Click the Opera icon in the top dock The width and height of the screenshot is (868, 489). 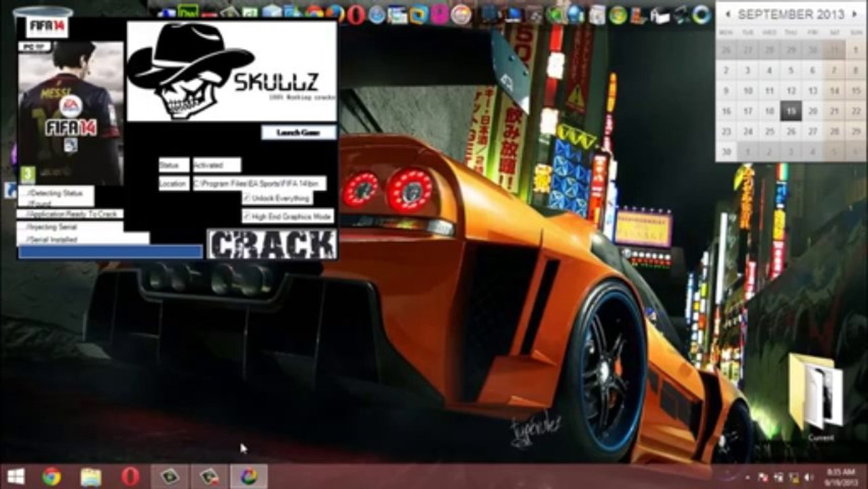click(x=356, y=14)
